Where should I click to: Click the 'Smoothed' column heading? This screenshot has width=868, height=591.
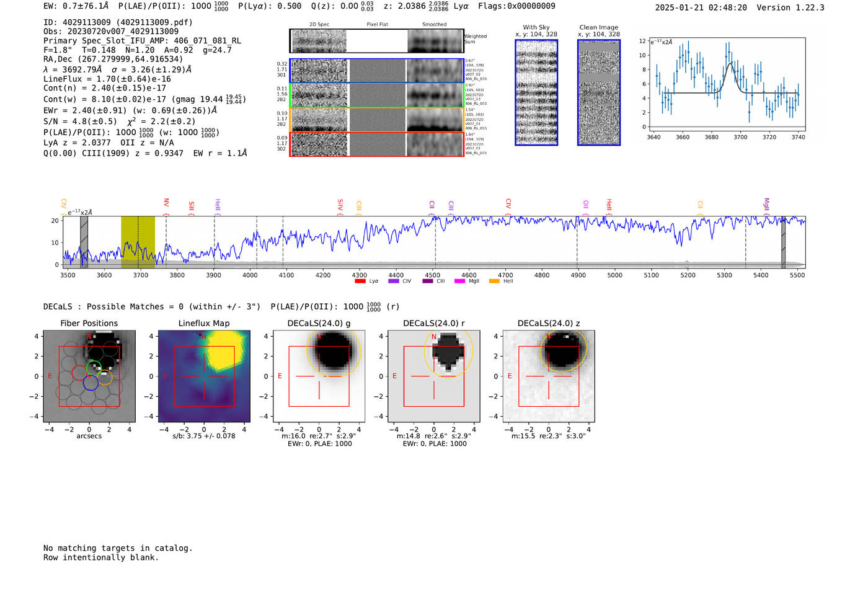(x=434, y=24)
